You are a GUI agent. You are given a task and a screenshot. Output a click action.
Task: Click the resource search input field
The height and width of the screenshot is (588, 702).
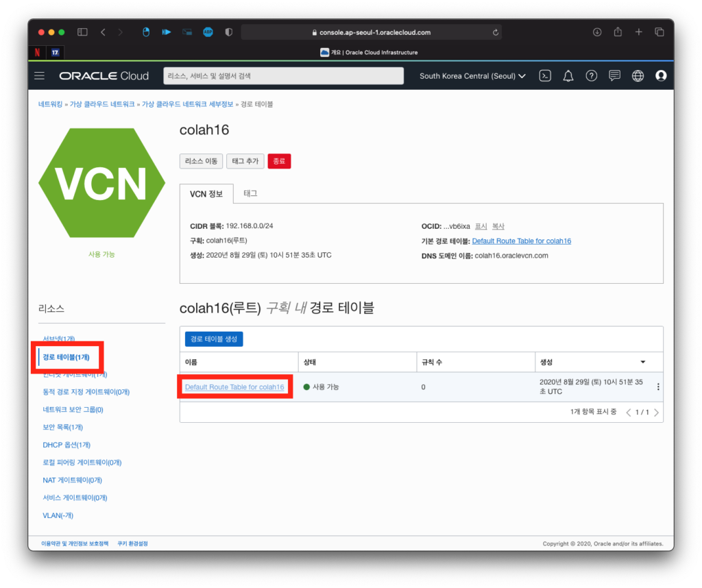tap(282, 76)
